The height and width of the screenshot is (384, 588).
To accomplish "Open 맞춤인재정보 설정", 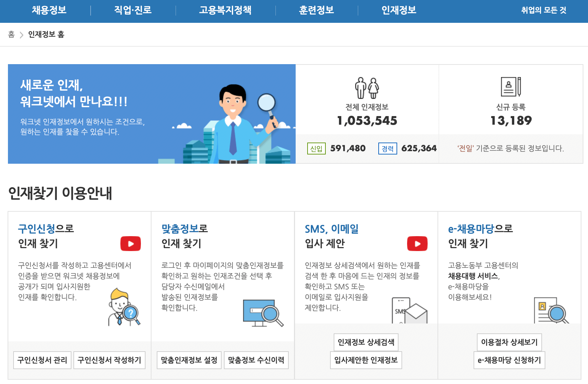I will pyautogui.click(x=189, y=360).
